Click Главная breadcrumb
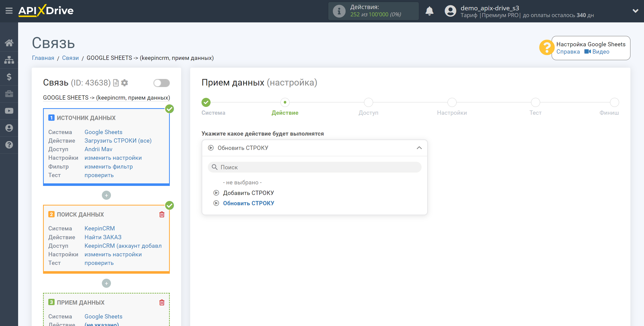The image size is (644, 326). click(43, 58)
